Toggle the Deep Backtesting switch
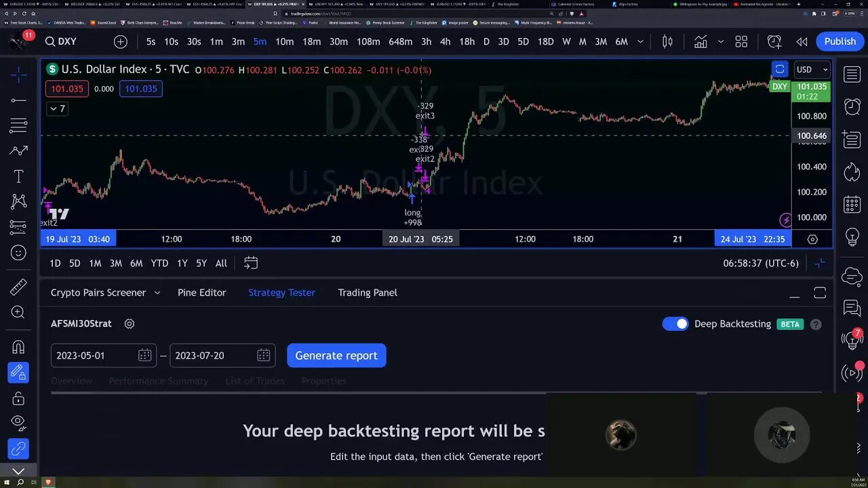Viewport: 868px width, 488px height. pyautogui.click(x=675, y=324)
